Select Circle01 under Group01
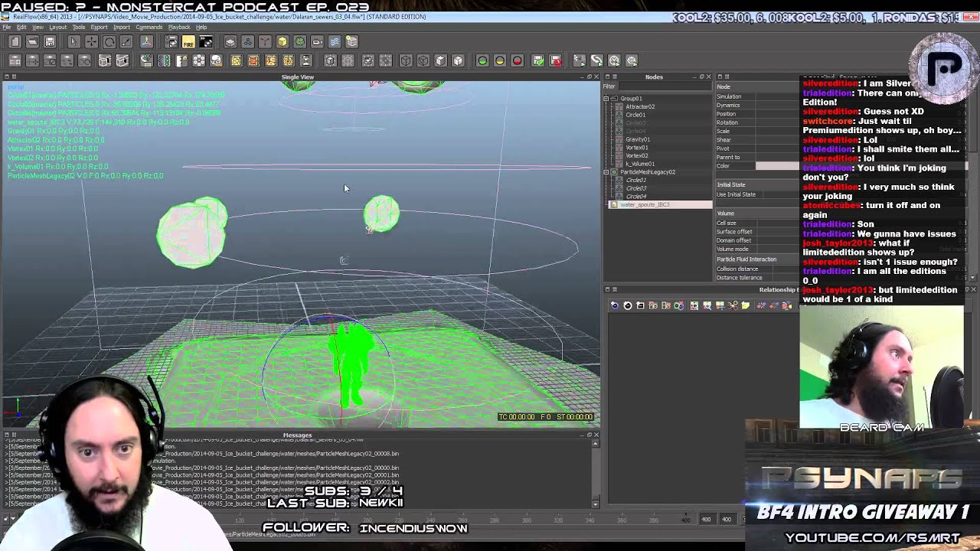Viewport: 980px width, 551px height. click(635, 115)
